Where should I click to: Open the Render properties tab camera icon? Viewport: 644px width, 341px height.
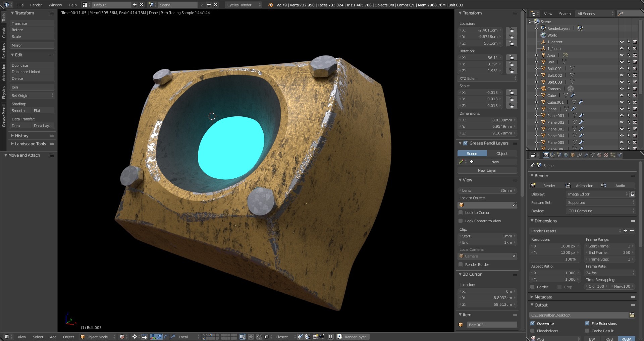[546, 155]
